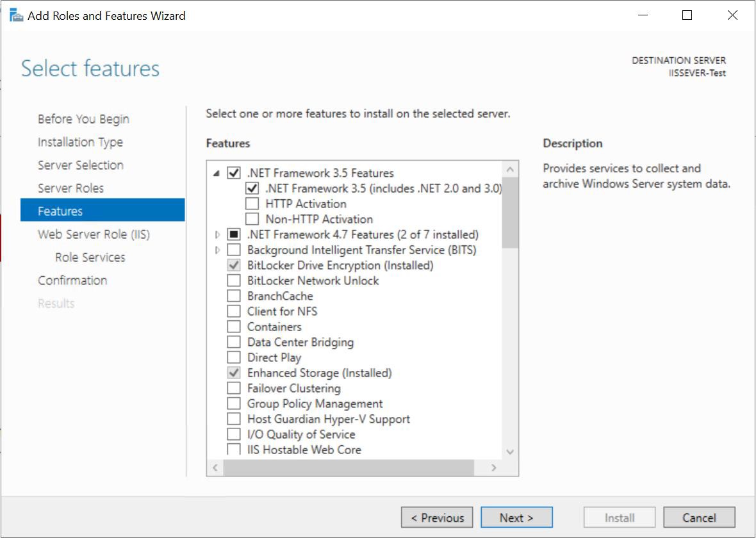This screenshot has width=756, height=538.
Task: Check Host Guardian Hyper-V Support checkbox
Action: 234,419
